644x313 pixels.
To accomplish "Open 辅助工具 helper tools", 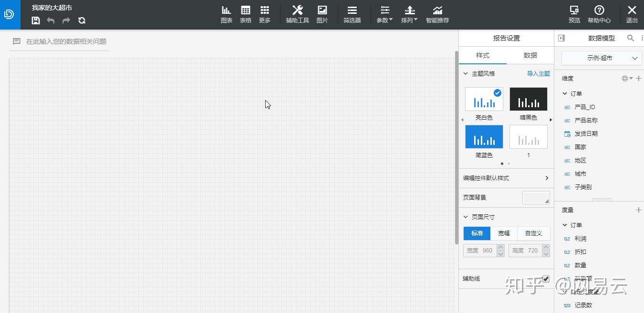I will 298,14.
